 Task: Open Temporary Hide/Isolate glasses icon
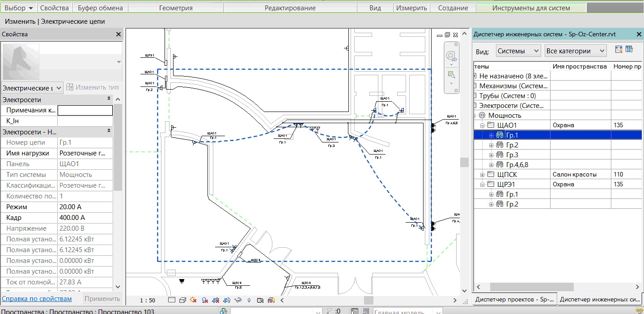click(x=238, y=300)
